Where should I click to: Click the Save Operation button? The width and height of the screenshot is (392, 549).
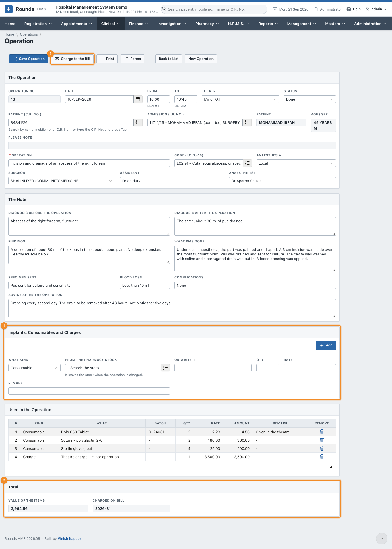click(29, 59)
